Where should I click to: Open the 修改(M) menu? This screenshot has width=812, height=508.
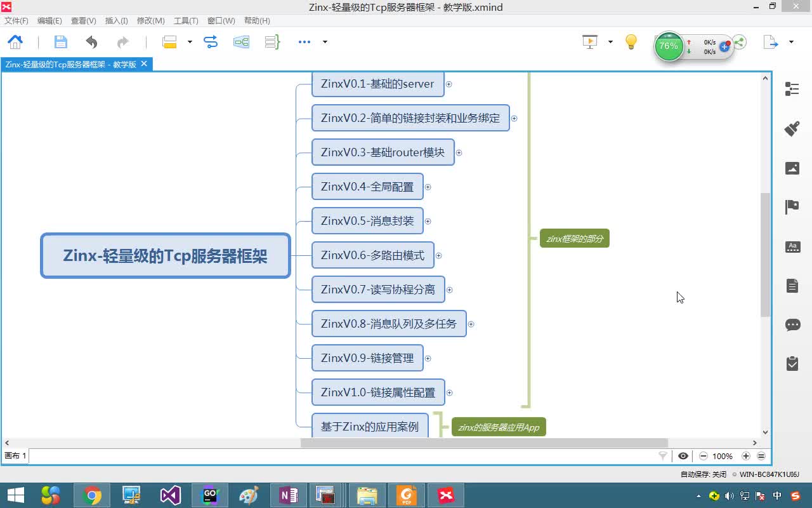tap(151, 21)
